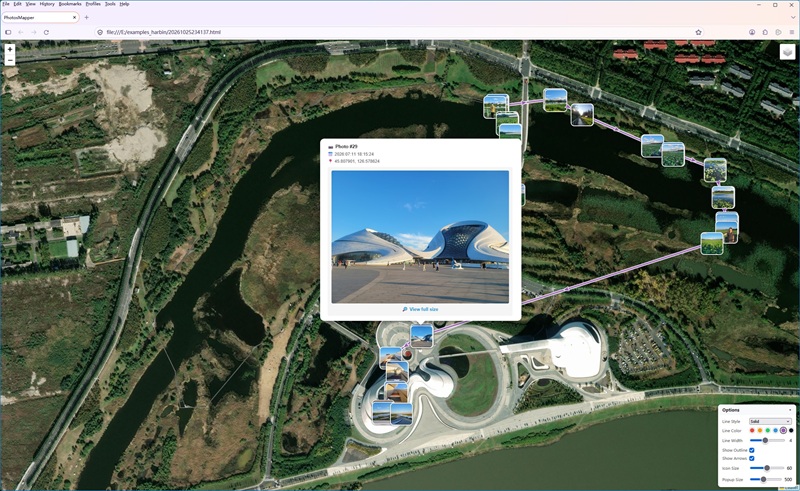Viewport: 800px width, 491px height.
Task: Choose the blue line color
Action: pos(776,431)
